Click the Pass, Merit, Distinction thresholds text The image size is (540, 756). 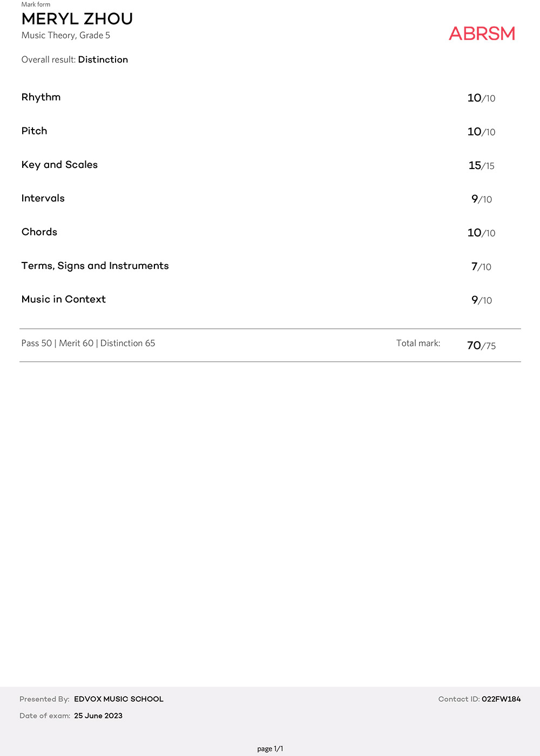click(x=88, y=343)
